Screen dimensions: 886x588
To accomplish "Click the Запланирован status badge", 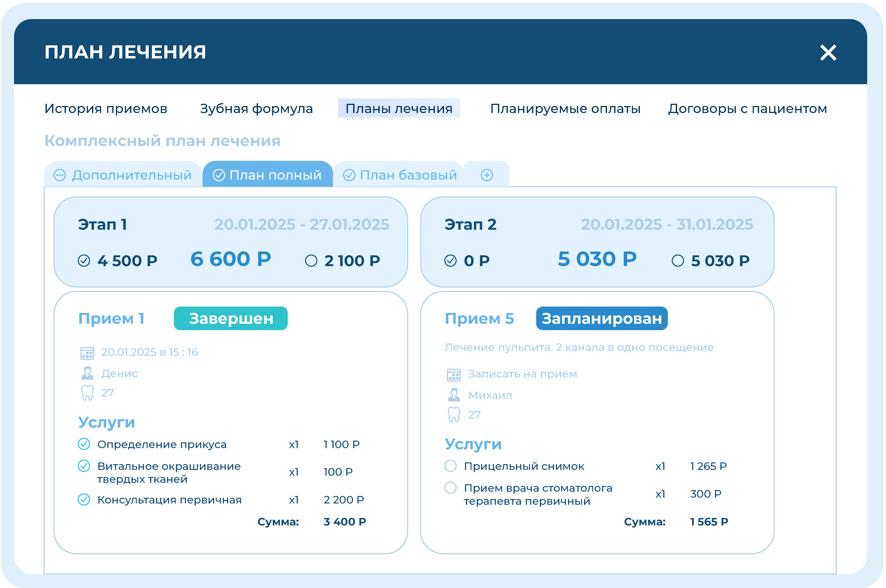I will (x=601, y=318).
